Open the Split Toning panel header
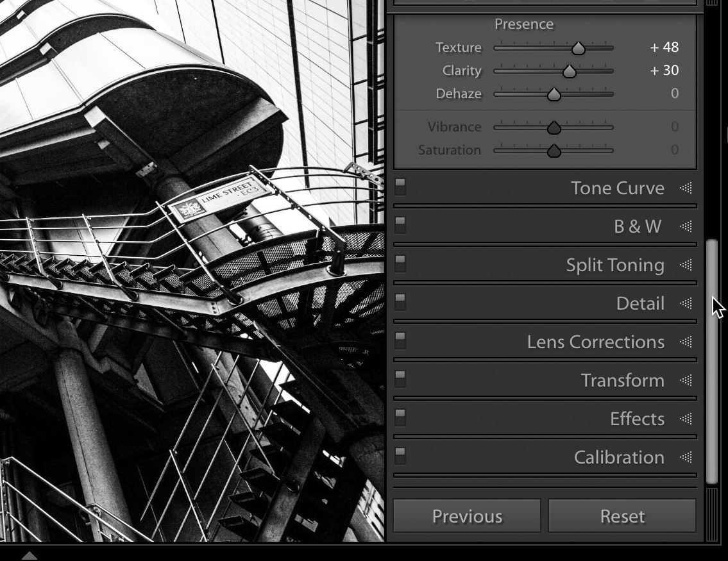Screen dimensions: 728x561 click(545, 265)
